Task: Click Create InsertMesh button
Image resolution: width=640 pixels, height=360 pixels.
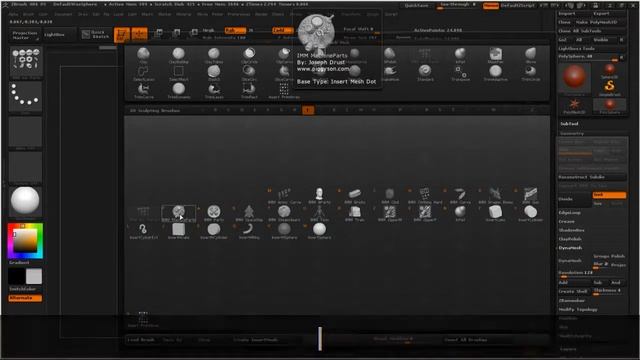Action: point(256,340)
